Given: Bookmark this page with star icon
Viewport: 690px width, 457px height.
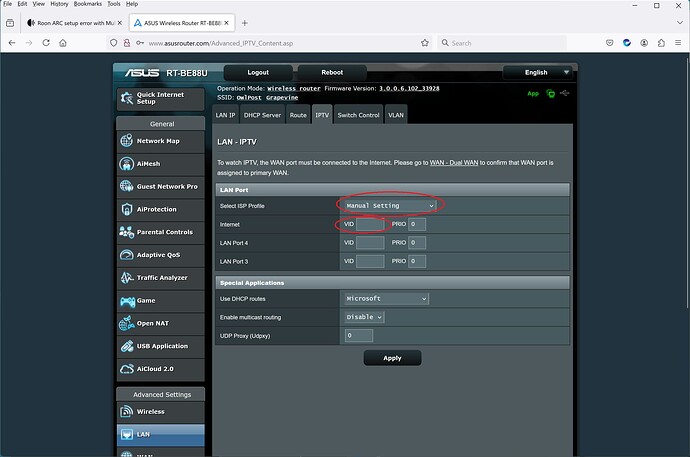Looking at the screenshot, I should [425, 43].
